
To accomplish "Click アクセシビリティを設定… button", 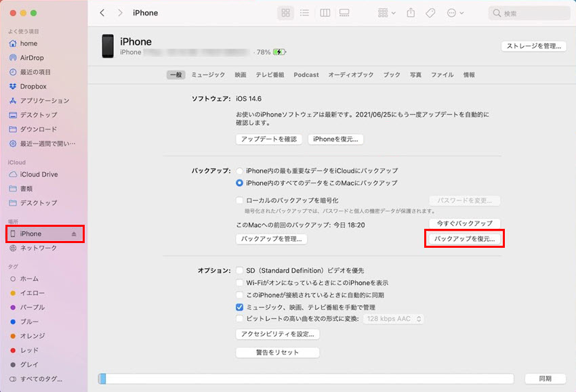I will point(277,334).
